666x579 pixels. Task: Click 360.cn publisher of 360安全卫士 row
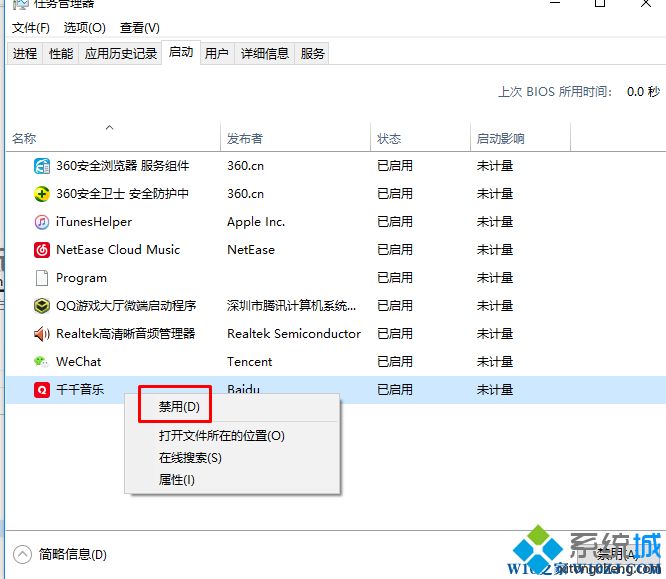tap(245, 194)
